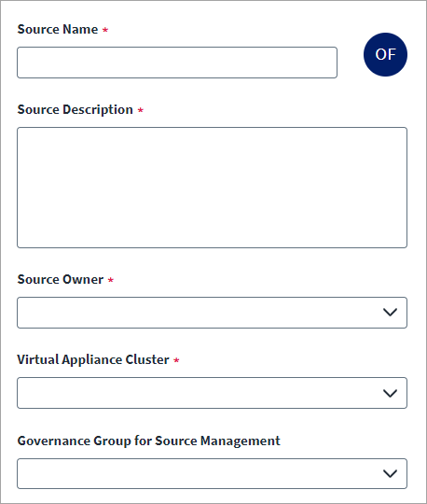427x504 pixels.
Task: Open Governance Group for Source Management dropdown
Action: [212, 473]
